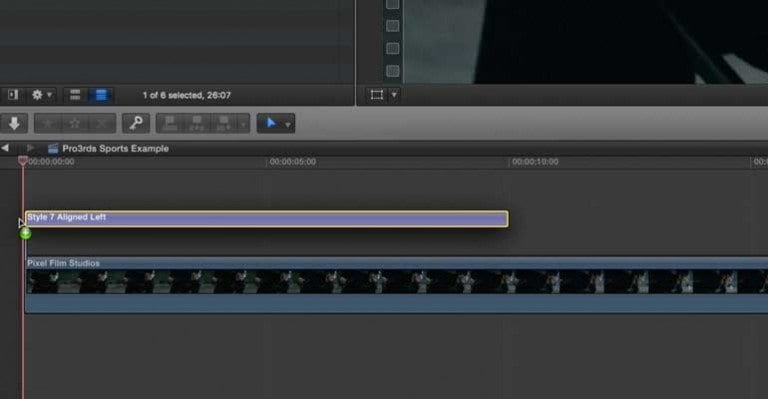Click the Unrate outlined star button
The width and height of the screenshot is (768, 399).
(74, 123)
